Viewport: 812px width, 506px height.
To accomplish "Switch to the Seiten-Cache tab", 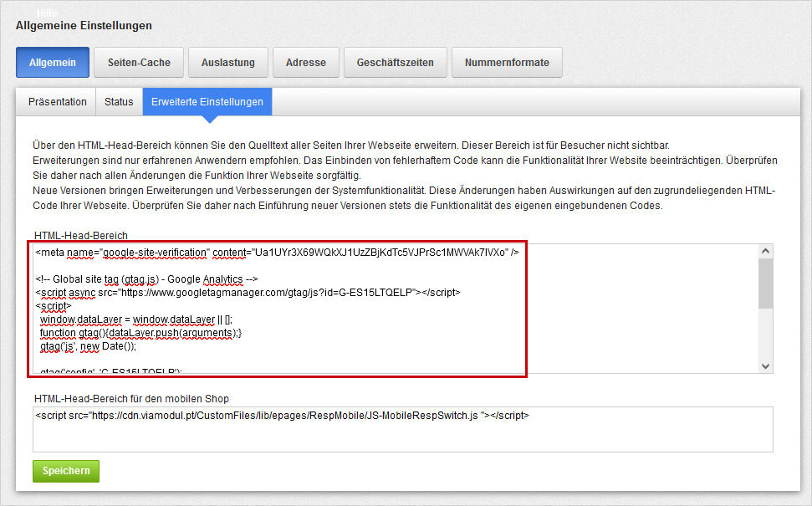I will [x=139, y=63].
